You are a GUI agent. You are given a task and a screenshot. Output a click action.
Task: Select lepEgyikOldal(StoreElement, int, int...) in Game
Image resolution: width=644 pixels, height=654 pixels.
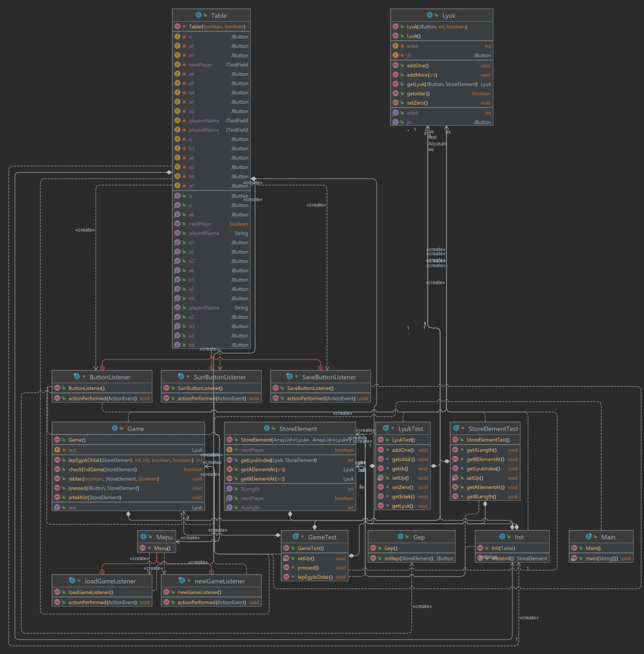pyautogui.click(x=128, y=460)
